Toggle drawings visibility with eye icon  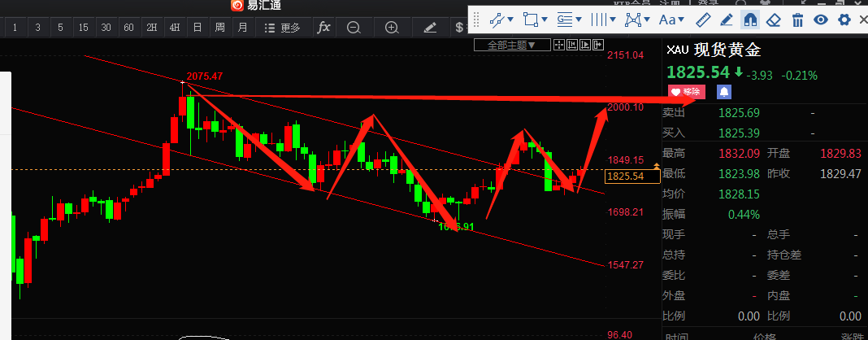coord(821,19)
